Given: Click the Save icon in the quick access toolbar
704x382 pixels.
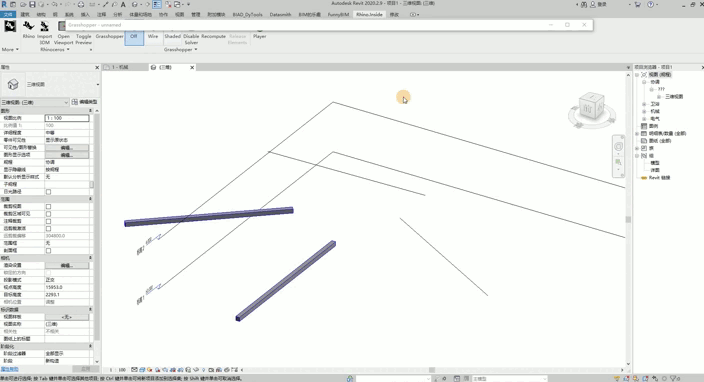Looking at the screenshot, I should click(32, 4).
